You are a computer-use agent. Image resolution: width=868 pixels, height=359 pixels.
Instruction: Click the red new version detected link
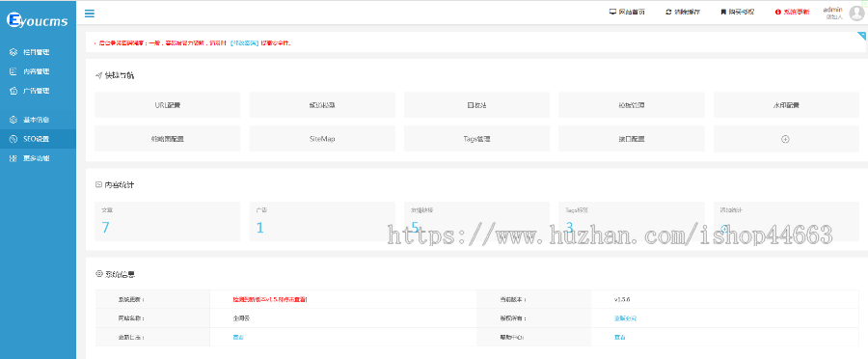point(270,299)
